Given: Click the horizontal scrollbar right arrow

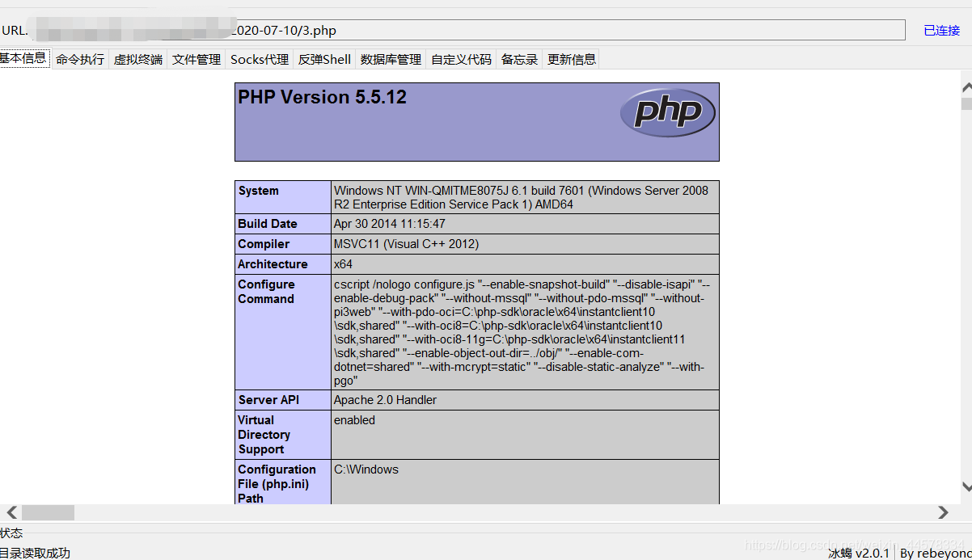Looking at the screenshot, I should (x=943, y=512).
